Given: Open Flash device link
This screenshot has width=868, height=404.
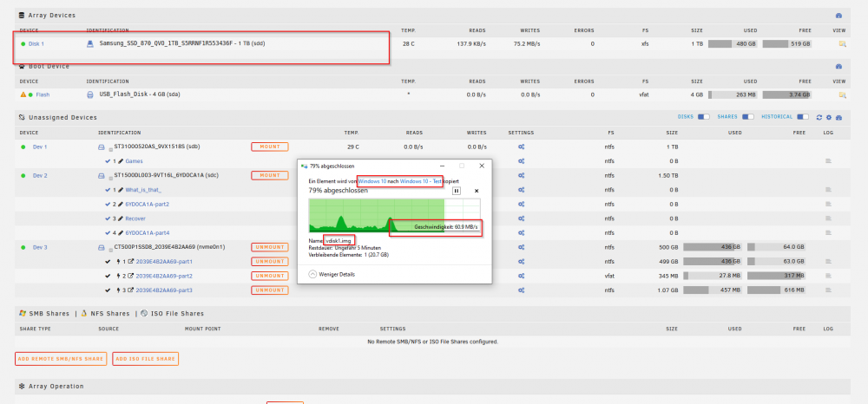Looking at the screenshot, I should coord(43,94).
